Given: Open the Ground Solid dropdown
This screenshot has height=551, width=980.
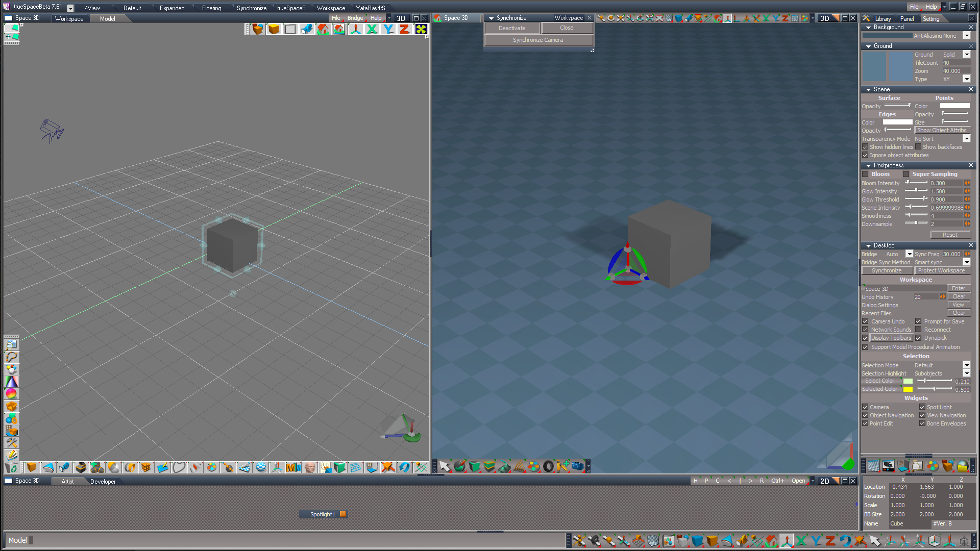Looking at the screenshot, I should pos(967,55).
